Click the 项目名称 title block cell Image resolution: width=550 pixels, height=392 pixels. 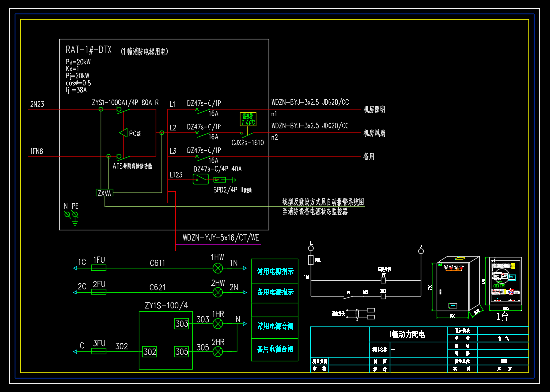tap(380, 350)
